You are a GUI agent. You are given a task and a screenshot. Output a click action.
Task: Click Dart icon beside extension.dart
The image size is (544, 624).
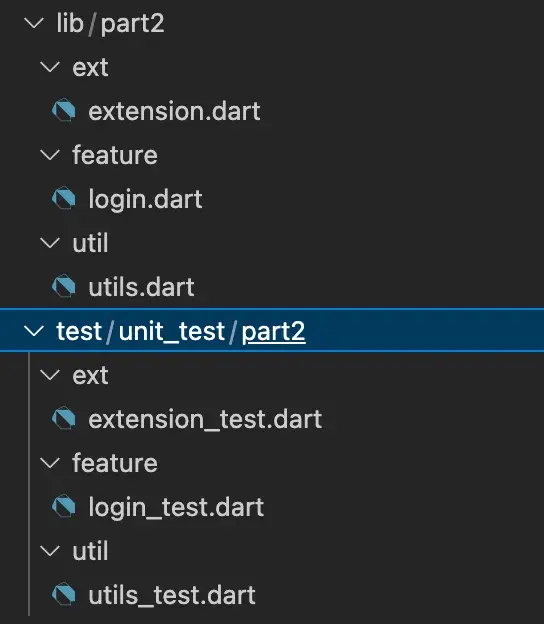64,110
